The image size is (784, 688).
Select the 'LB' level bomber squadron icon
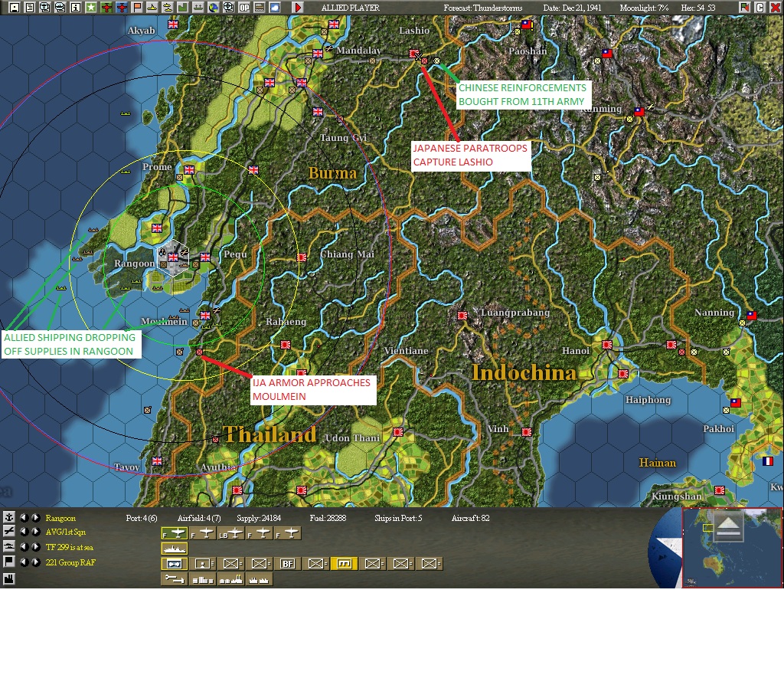[x=230, y=533]
